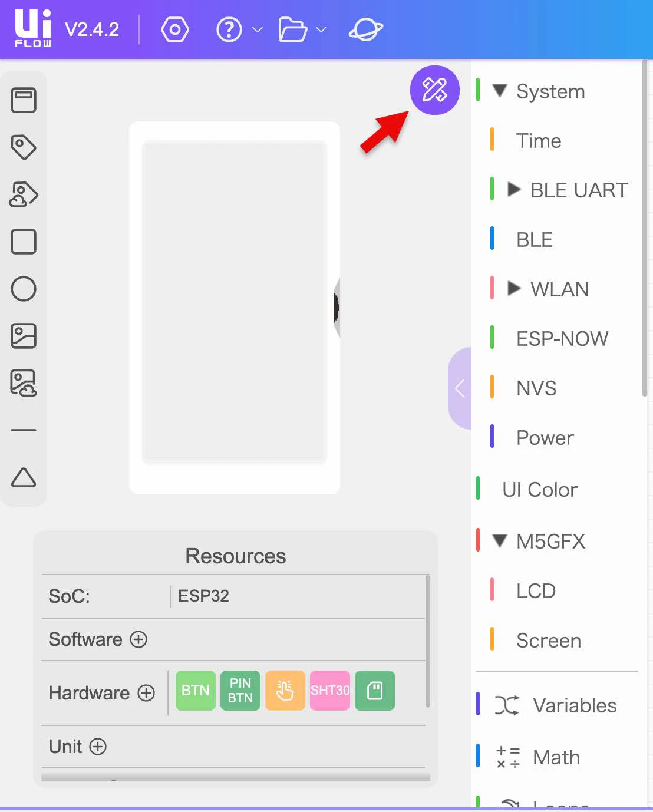This screenshot has width=653, height=812.
Task: Choose the Circle shape widget
Action: (24, 289)
